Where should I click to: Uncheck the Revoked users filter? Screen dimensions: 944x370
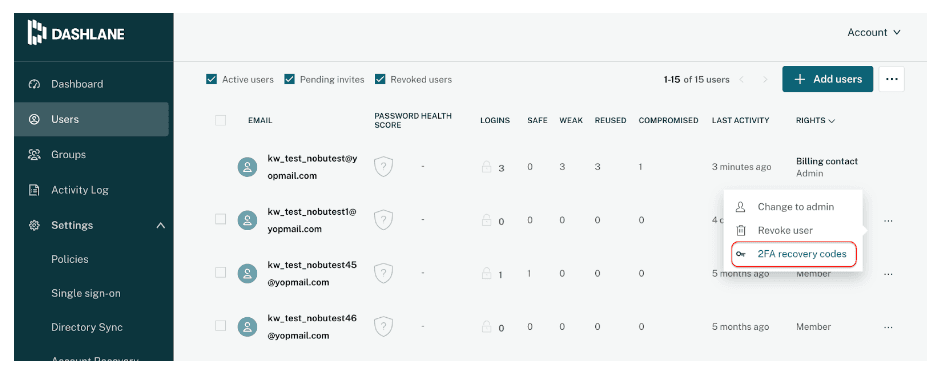[x=380, y=79]
